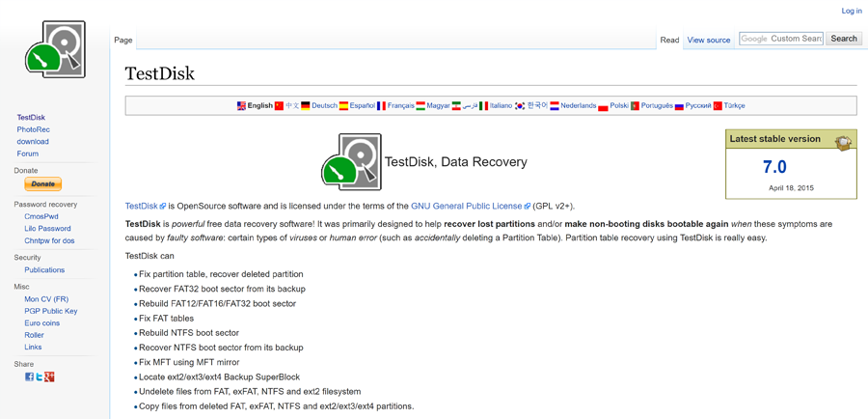Click the South Korean flag icon
The width and height of the screenshot is (868, 419).
(519, 105)
